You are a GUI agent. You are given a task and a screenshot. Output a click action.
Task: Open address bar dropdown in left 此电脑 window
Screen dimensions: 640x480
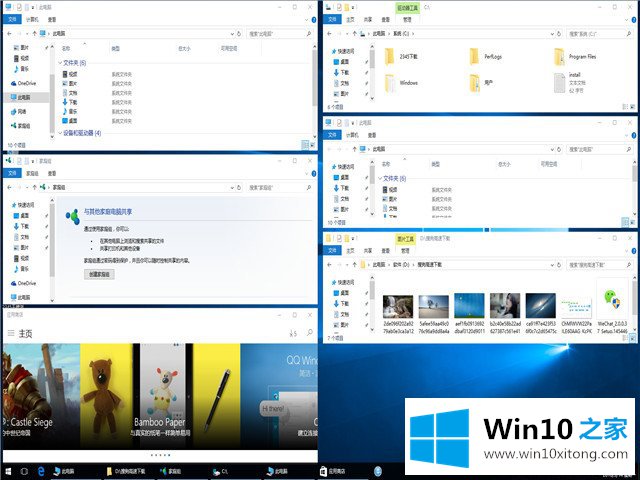[232, 33]
